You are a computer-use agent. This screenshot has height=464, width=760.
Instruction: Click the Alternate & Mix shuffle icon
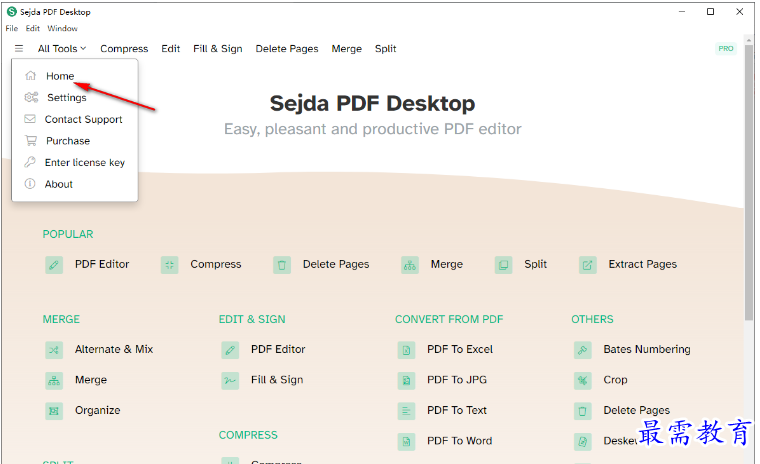(54, 350)
